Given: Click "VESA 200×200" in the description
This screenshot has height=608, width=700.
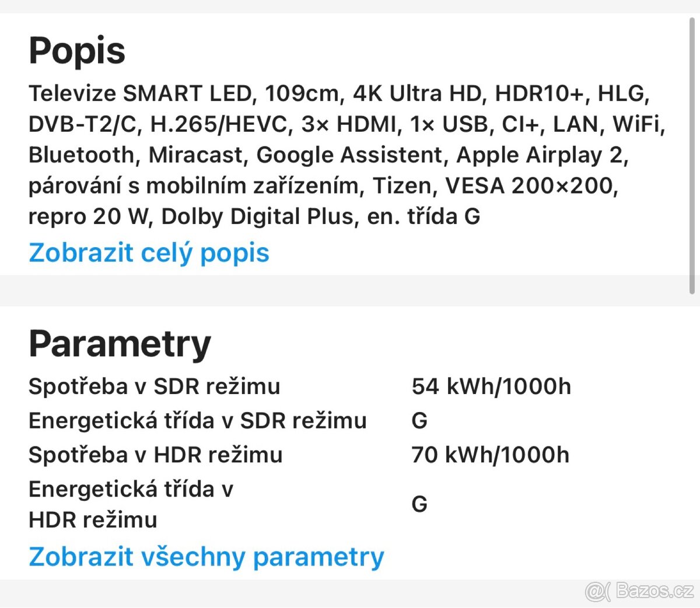Looking at the screenshot, I should [528, 186].
